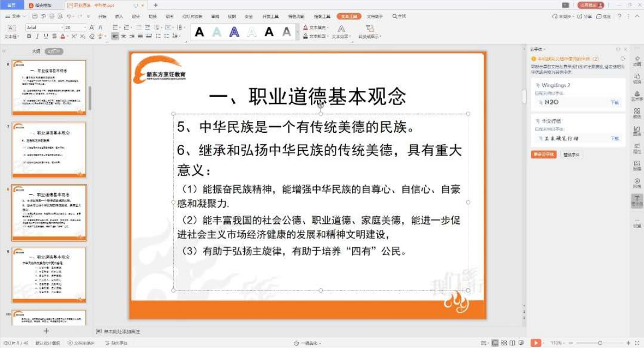Download the H2O font
Viewport: 644px width, 348px height.
click(614, 102)
